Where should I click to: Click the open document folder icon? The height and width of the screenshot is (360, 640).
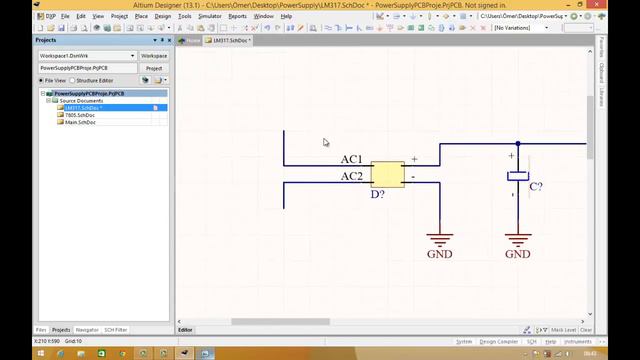[x=51, y=28]
